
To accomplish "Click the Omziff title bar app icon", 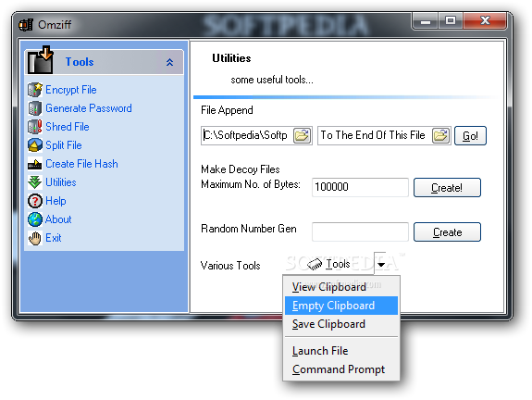I will (26, 24).
